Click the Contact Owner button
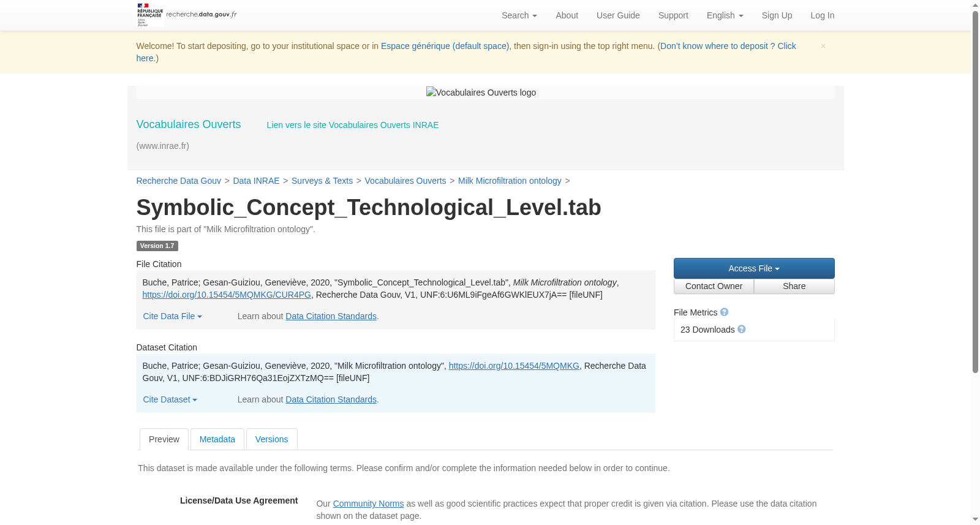Viewport: 980px width, 525px height. (714, 286)
